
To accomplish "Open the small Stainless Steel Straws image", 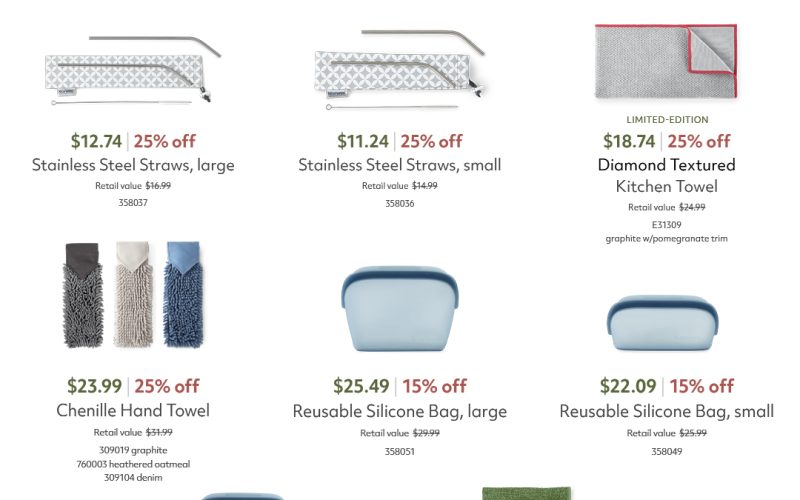I will click(x=400, y=68).
